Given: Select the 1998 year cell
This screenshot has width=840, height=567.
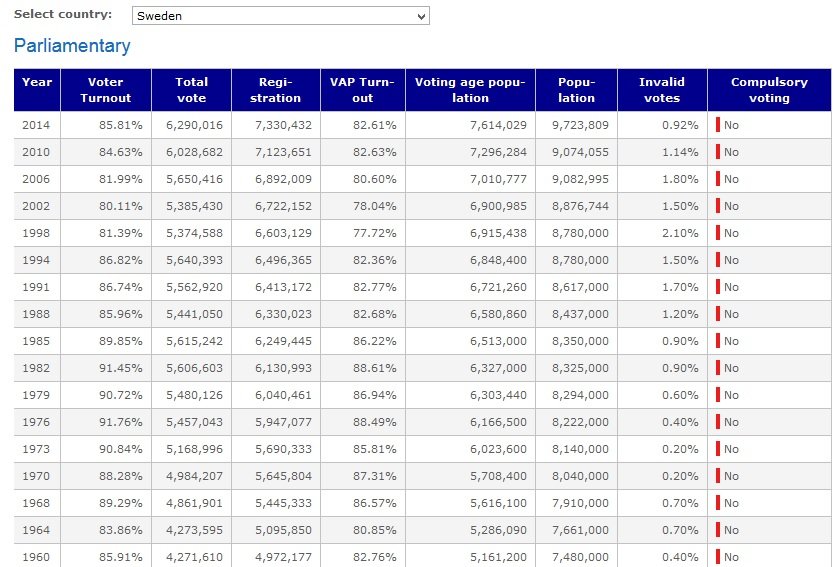Looking at the screenshot, I should click(x=36, y=233).
